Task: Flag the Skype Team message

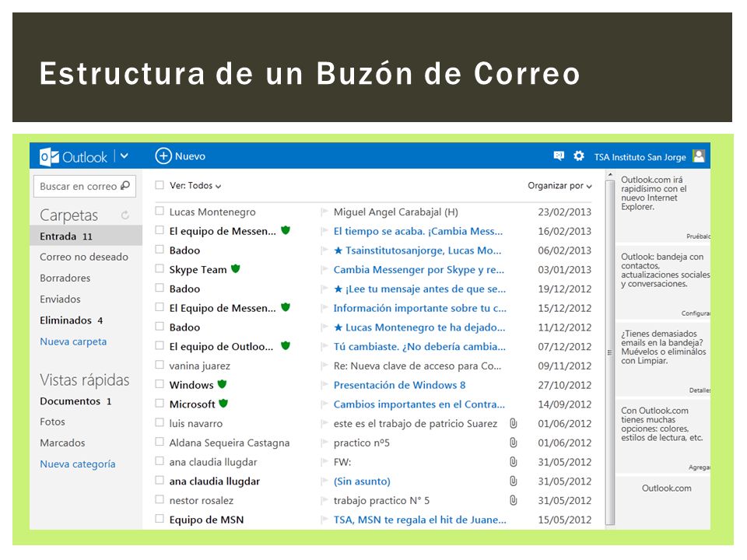Action: 324,270
